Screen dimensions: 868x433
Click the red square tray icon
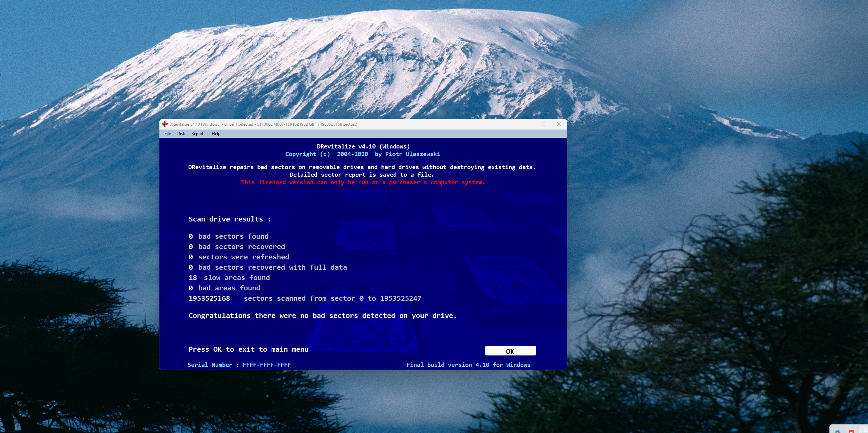pos(851,431)
